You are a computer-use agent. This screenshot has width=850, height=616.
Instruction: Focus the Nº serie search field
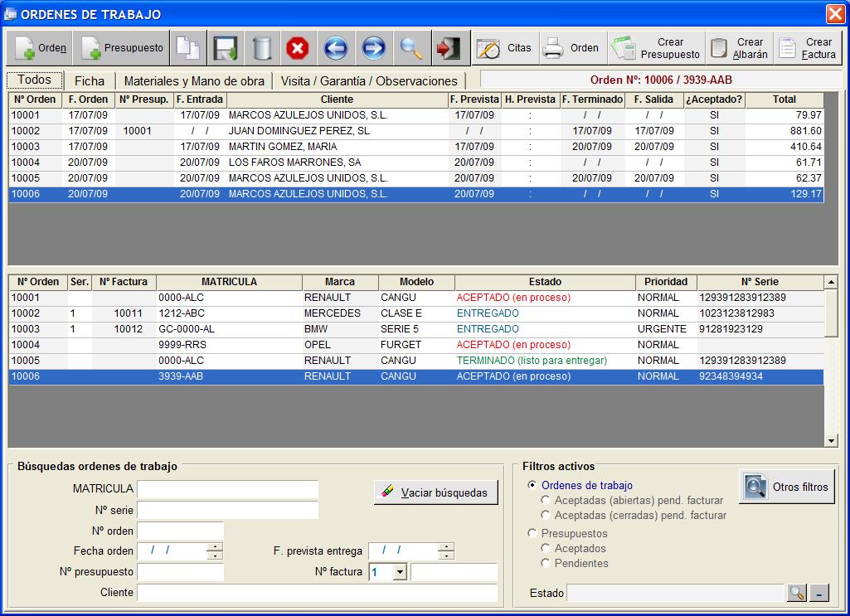pyautogui.click(x=228, y=510)
